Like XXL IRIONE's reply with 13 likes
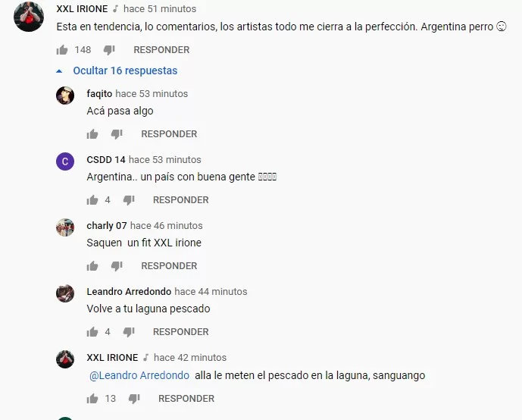 pos(92,398)
